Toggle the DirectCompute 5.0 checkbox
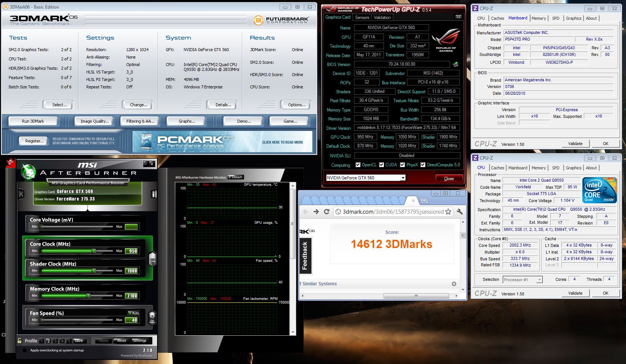Viewport: 626px width, 364px height. coord(423,165)
